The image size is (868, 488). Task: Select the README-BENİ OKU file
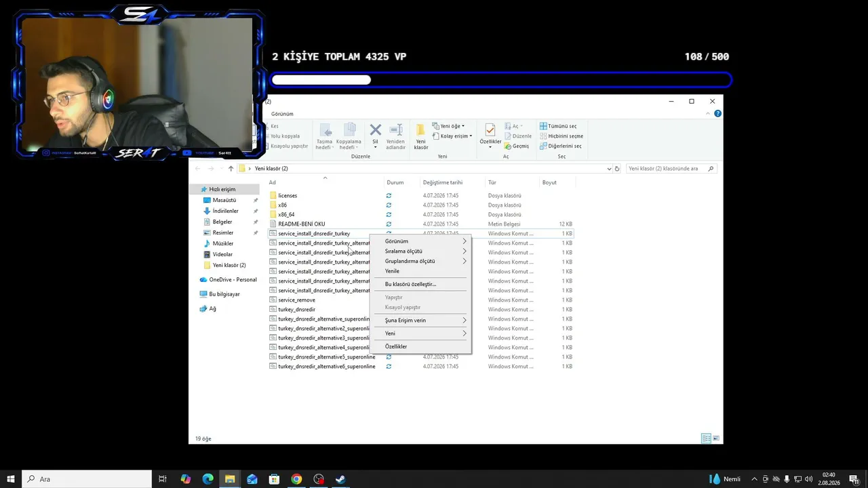[301, 224]
